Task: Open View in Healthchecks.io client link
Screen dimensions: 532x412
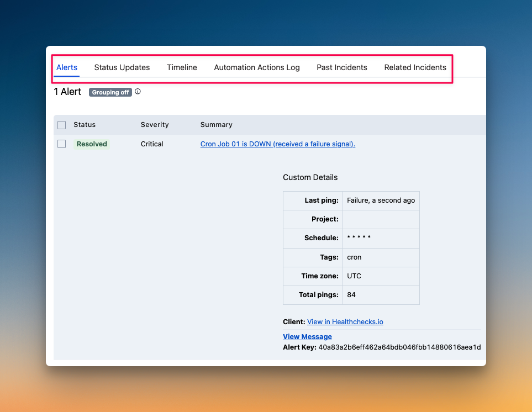Action: (345, 321)
